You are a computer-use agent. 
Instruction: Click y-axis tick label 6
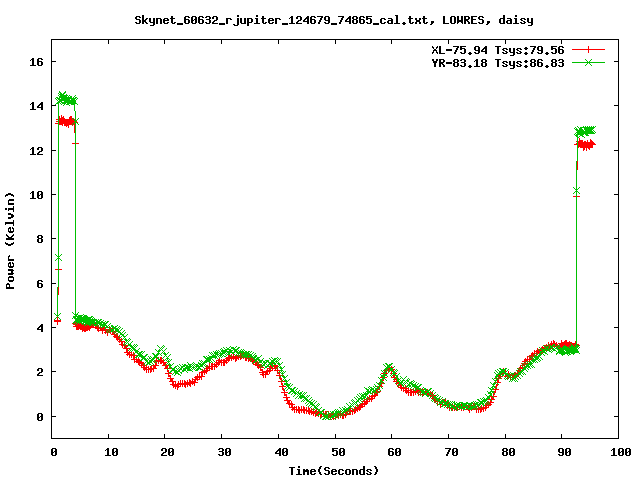pyautogui.click(x=40, y=284)
